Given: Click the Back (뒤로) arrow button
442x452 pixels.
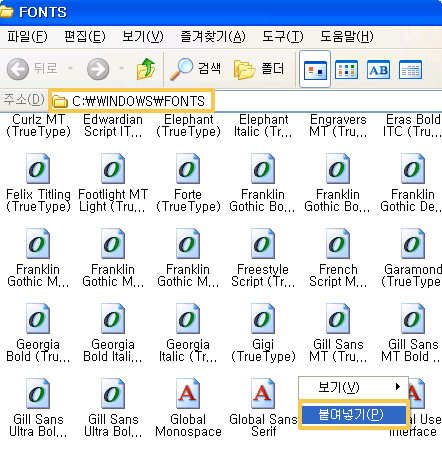Looking at the screenshot, I should (x=18, y=69).
